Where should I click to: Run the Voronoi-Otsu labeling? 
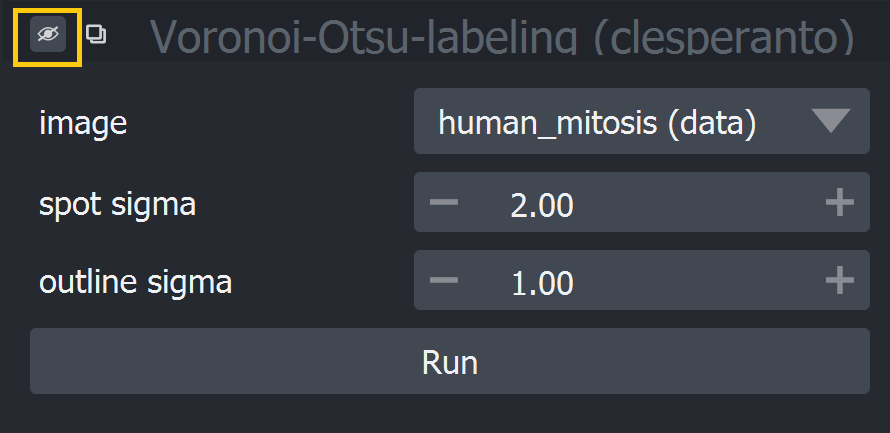click(450, 361)
